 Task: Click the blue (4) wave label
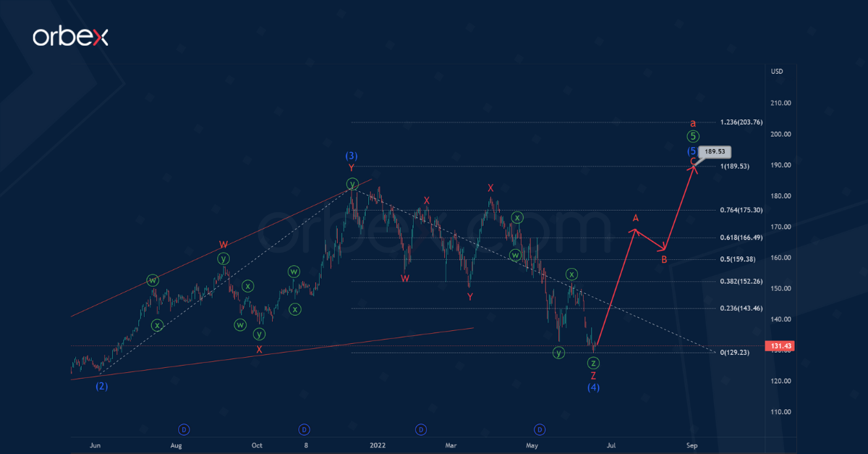tap(593, 387)
